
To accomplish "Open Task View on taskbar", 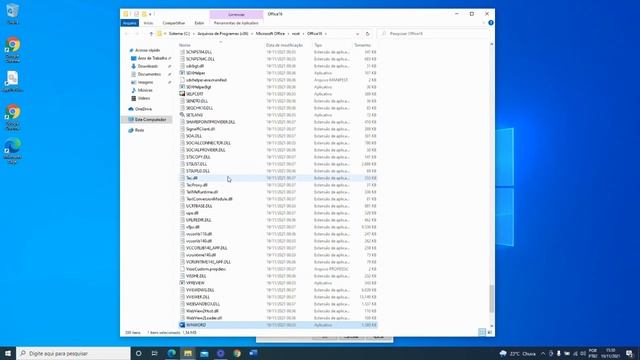I will tap(155, 353).
